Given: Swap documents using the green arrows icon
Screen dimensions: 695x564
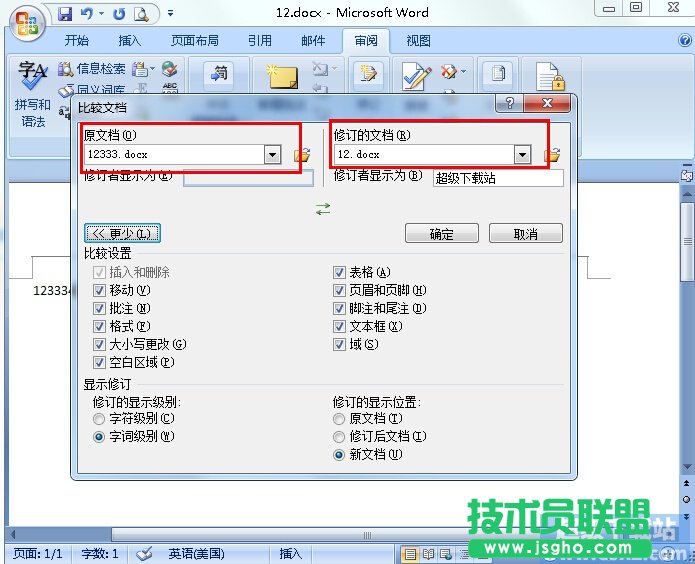Looking at the screenshot, I should point(322,208).
